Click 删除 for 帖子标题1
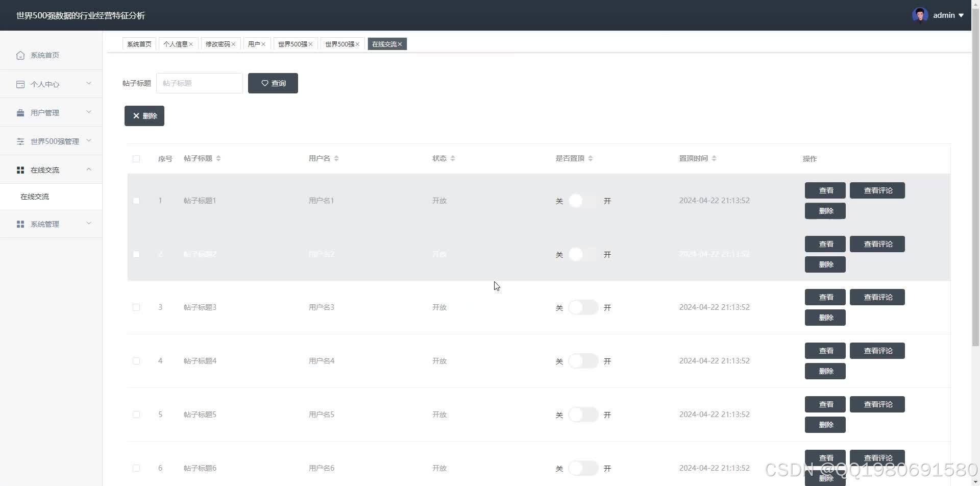 click(825, 211)
